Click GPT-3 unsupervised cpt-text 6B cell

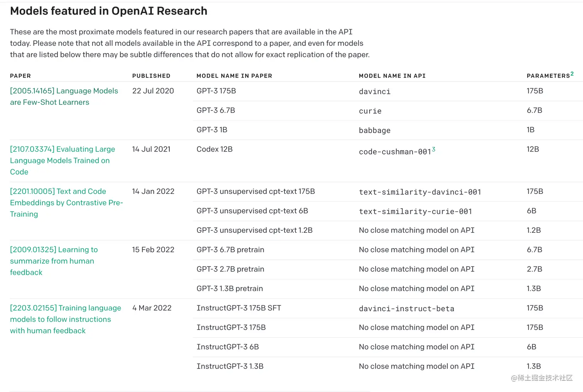click(x=252, y=211)
